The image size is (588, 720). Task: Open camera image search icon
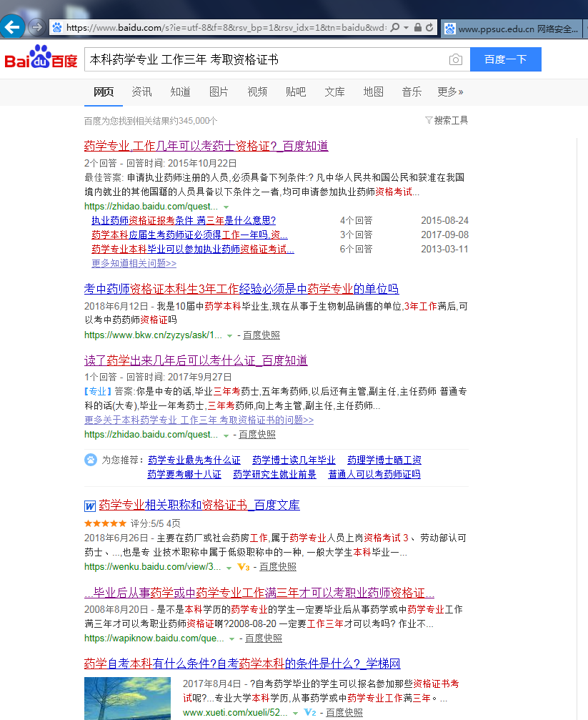click(x=455, y=59)
